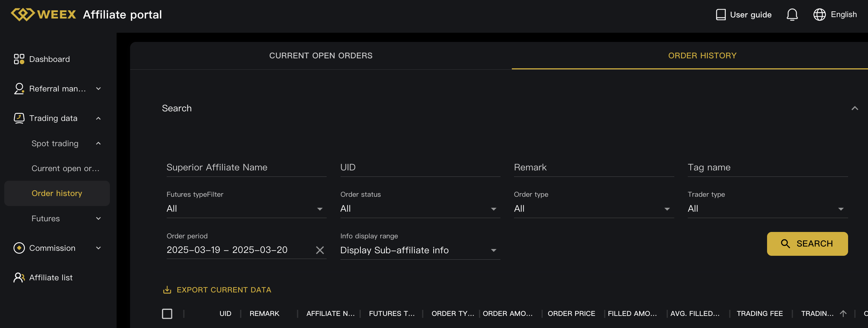Clear the Order period date range
Screen dimensions: 868x328
pos(320,250)
